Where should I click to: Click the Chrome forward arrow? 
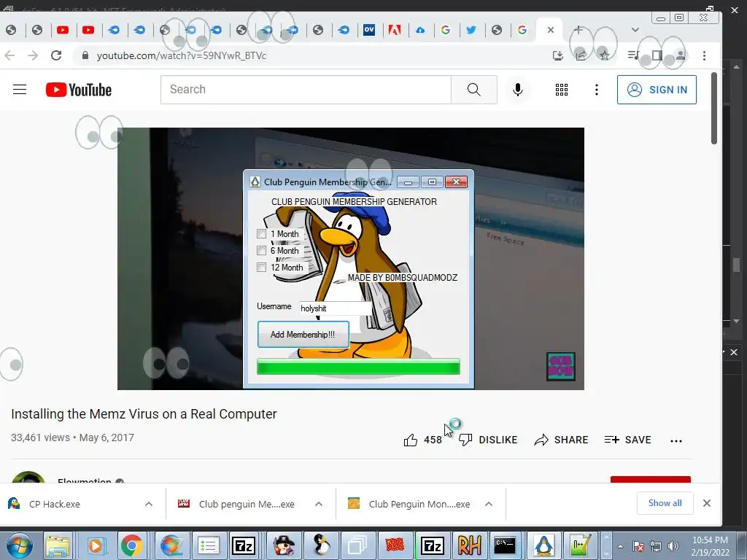click(33, 55)
